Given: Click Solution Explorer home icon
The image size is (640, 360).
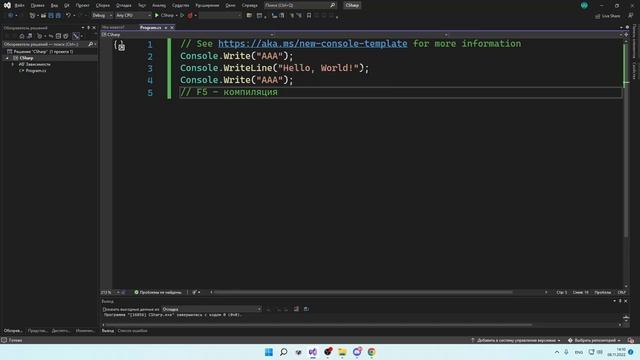Looking at the screenshot, I should 22,36.
